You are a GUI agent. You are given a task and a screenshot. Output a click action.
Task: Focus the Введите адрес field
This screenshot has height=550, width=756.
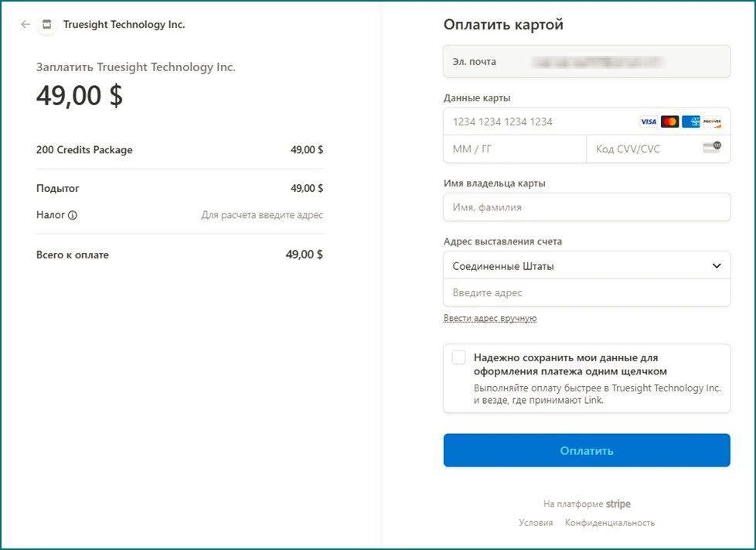tap(587, 292)
